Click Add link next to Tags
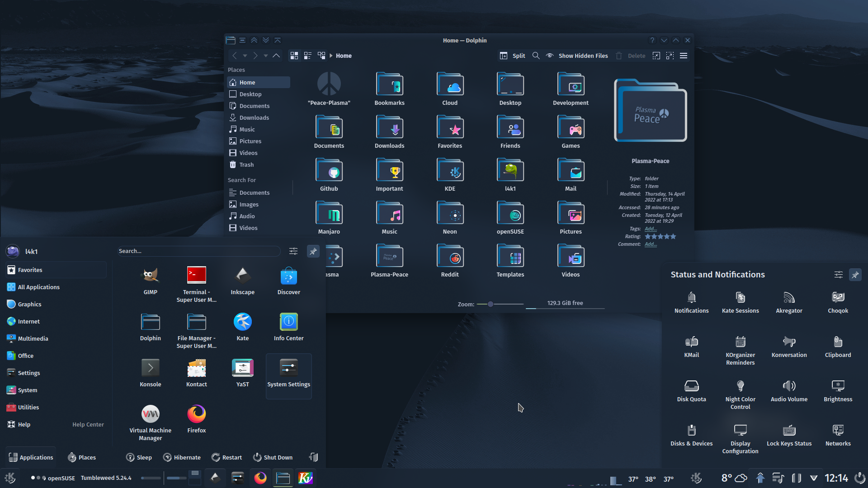Viewport: 868px width, 488px height. [651, 229]
